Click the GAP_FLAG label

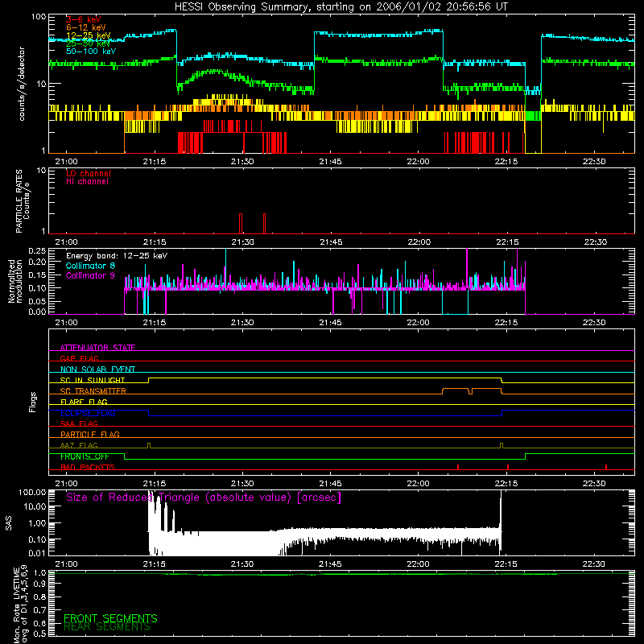click(x=79, y=358)
